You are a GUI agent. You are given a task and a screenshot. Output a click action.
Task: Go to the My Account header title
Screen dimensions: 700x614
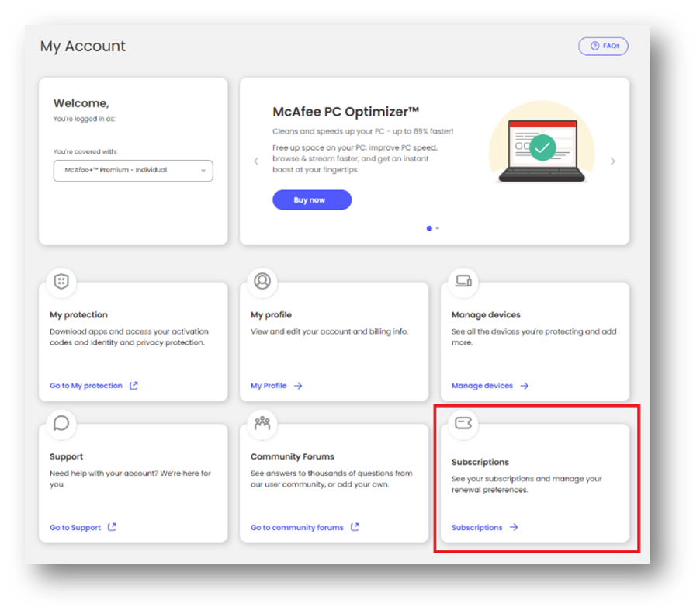[82, 47]
